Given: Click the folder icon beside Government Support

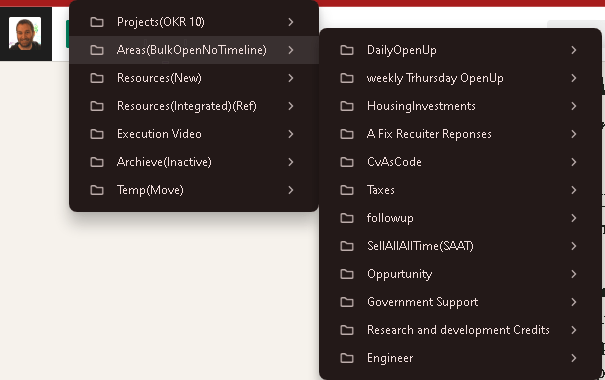Looking at the screenshot, I should [x=347, y=302].
